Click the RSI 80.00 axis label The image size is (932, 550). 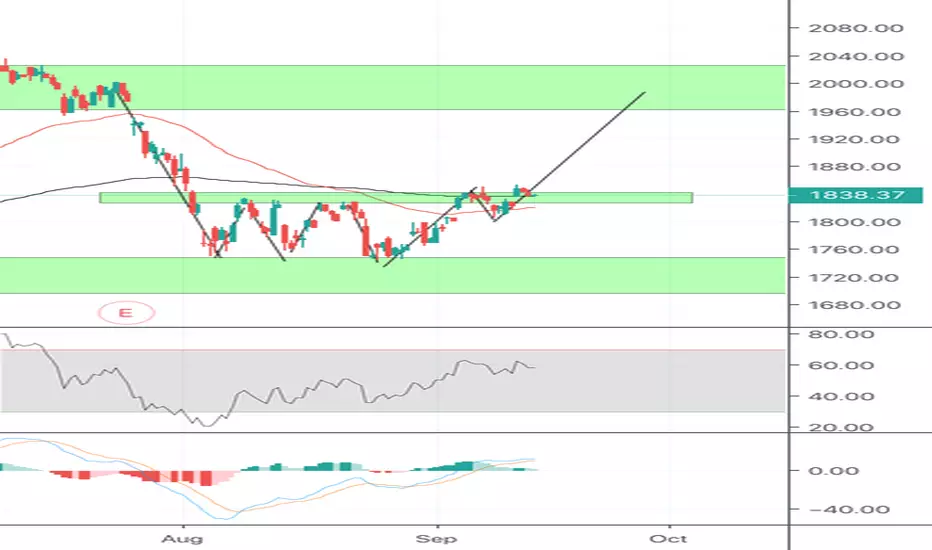pyautogui.click(x=841, y=334)
